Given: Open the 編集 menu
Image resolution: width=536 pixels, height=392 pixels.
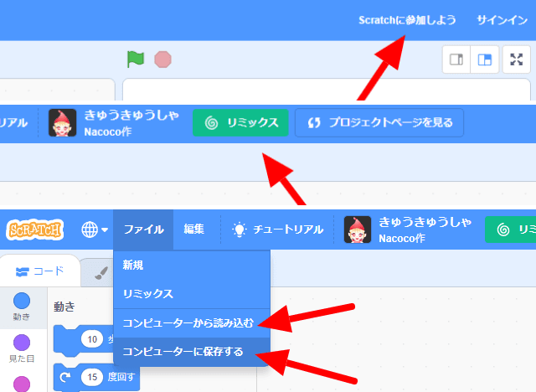Looking at the screenshot, I should pos(193,230).
